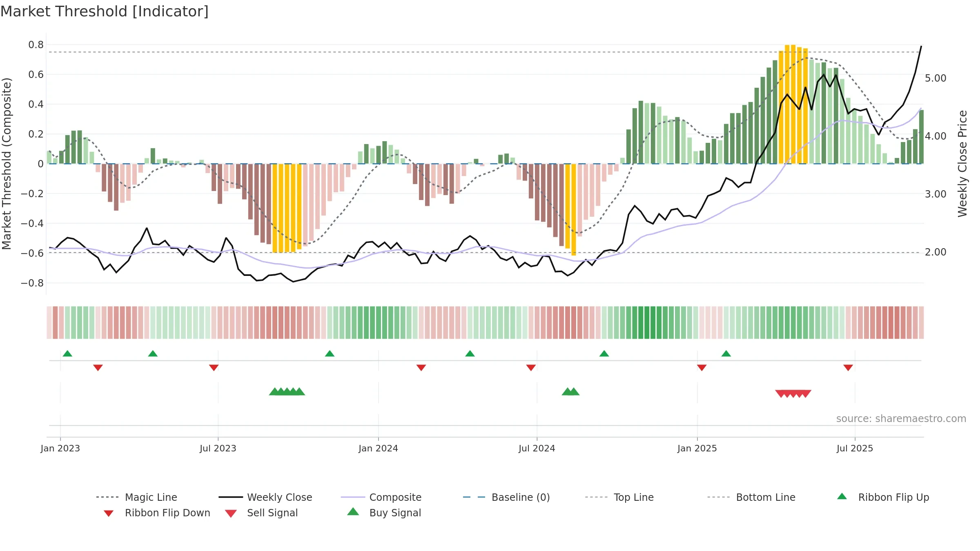This screenshot has height=551, width=980.
Task: Toggle the Ribbon Flip Up legend entry
Action: pos(883,497)
